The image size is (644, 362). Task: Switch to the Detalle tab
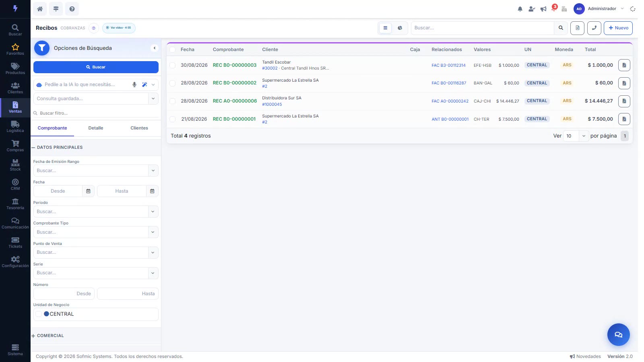coord(96,128)
